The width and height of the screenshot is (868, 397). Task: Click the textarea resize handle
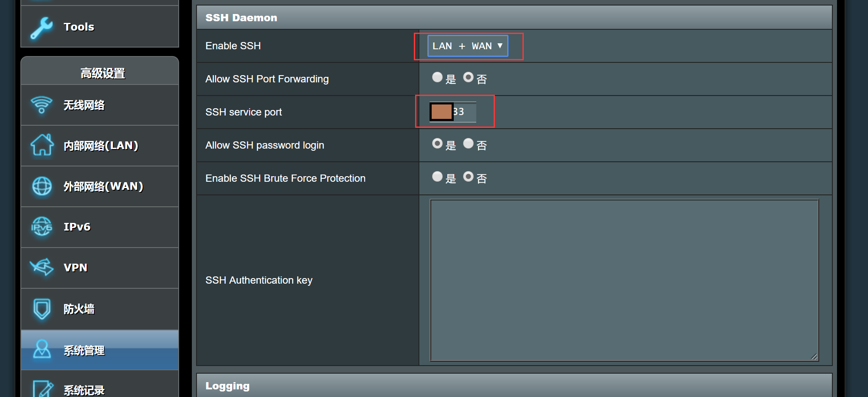click(x=814, y=357)
